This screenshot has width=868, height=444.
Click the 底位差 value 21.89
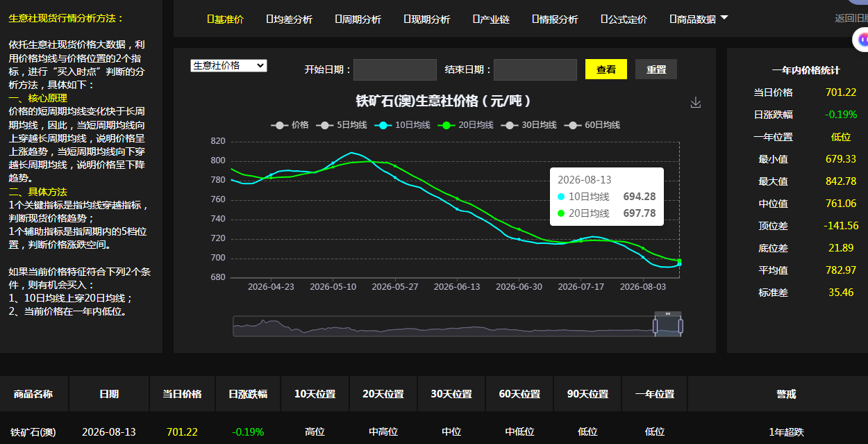point(841,248)
